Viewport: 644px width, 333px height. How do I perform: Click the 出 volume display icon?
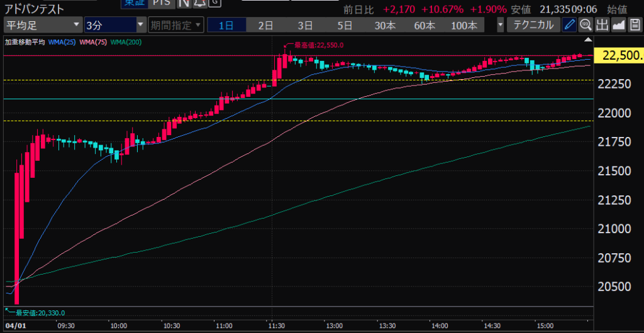tap(602, 25)
